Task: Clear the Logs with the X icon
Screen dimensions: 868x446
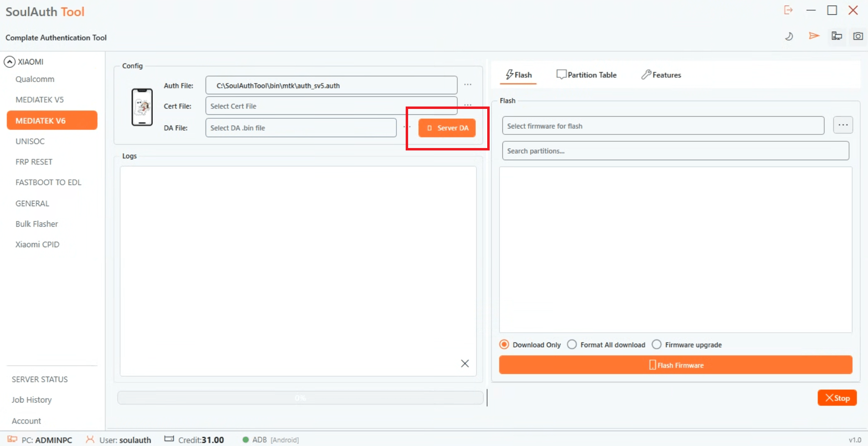Action: click(465, 363)
